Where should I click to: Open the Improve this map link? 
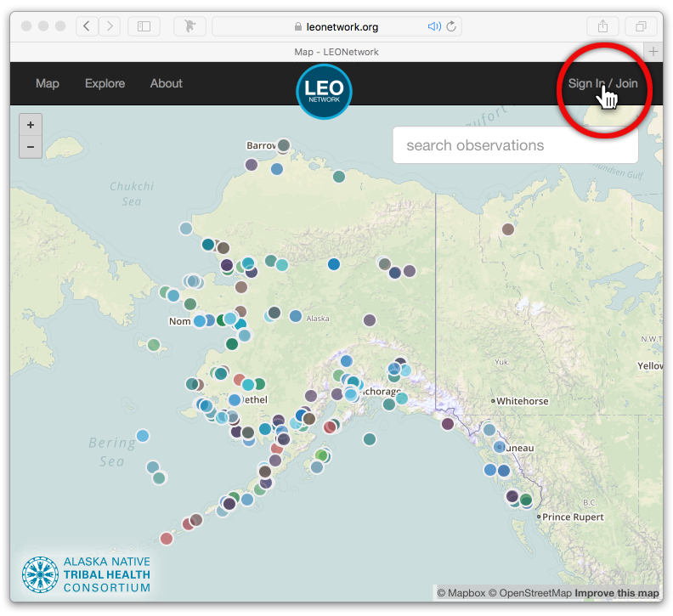(x=616, y=593)
